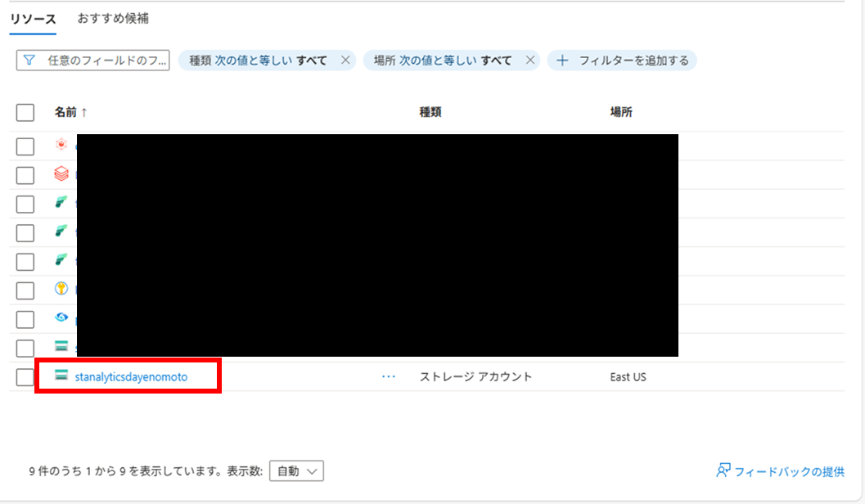This screenshot has height=504, width=865.
Task: Click the feedback person icon beside フィードバックの提供
Action: tap(723, 470)
